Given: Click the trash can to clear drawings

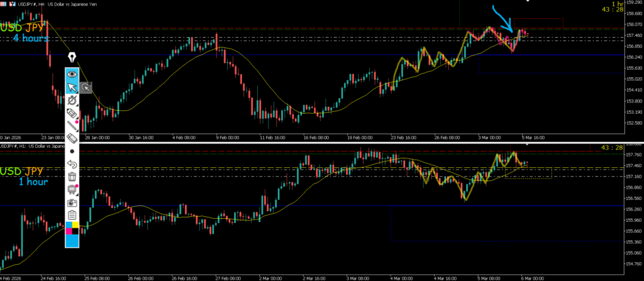Looking at the screenshot, I should tap(72, 177).
